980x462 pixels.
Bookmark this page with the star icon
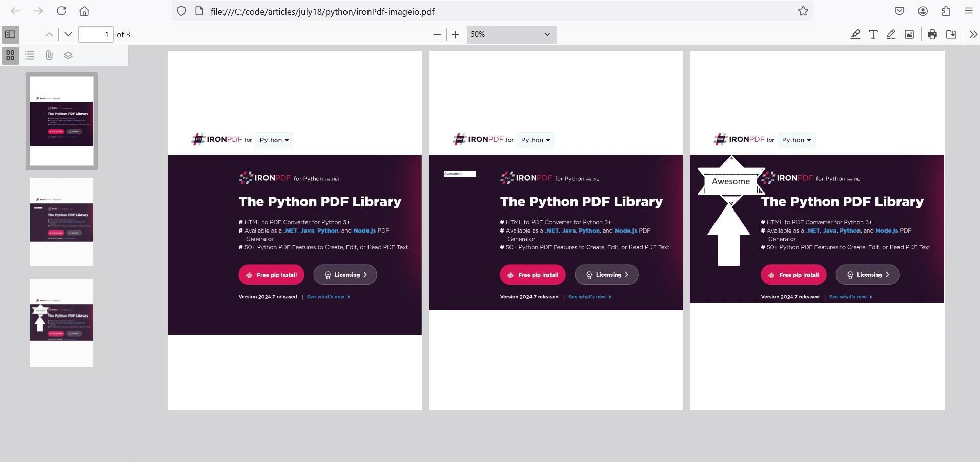[x=803, y=11]
